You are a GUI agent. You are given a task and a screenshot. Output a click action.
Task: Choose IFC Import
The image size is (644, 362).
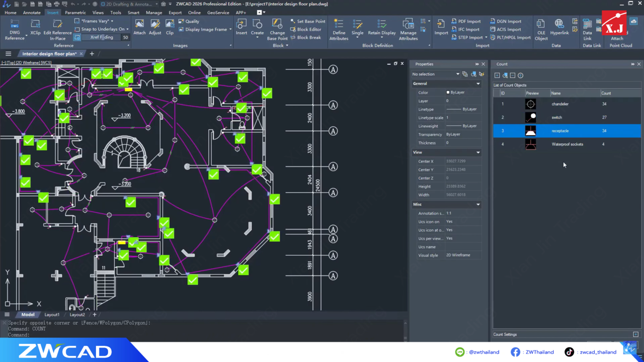[x=465, y=29]
